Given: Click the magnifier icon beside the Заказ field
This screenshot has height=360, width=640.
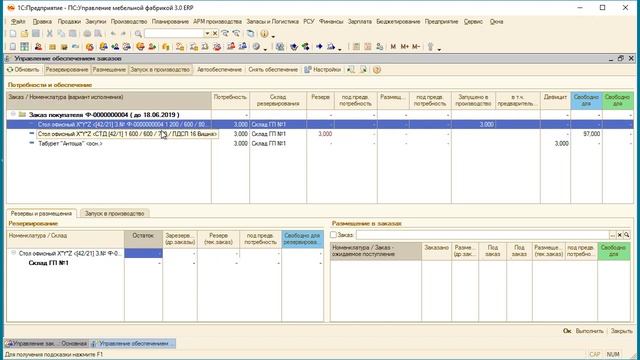Looking at the screenshot, I should (627, 235).
